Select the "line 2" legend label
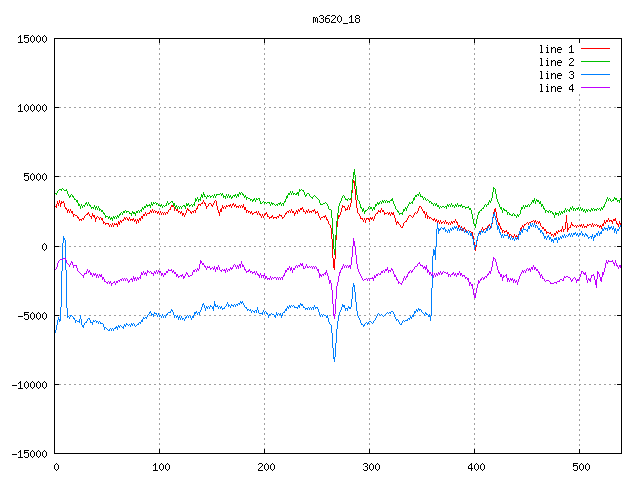Image resolution: width=640 pixels, height=480 pixels. pos(557,62)
